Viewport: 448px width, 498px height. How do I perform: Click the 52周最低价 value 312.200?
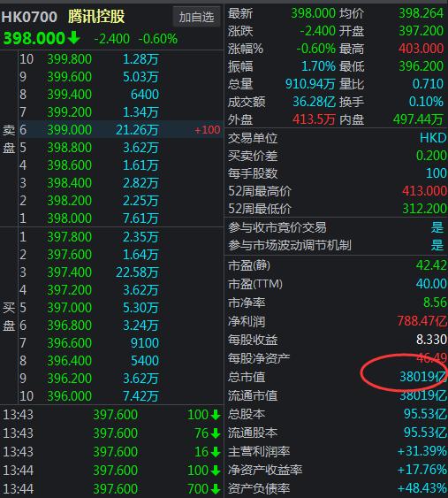(424, 209)
